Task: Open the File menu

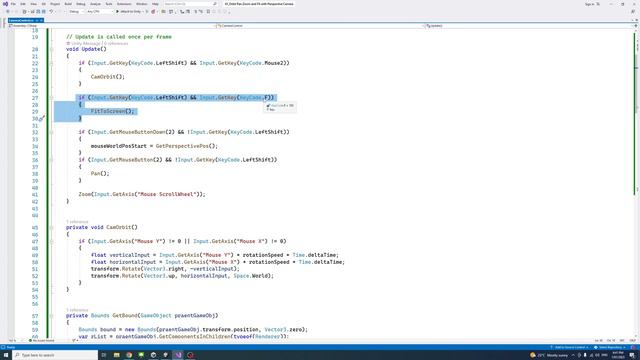Action: pyautogui.click(x=13, y=4)
